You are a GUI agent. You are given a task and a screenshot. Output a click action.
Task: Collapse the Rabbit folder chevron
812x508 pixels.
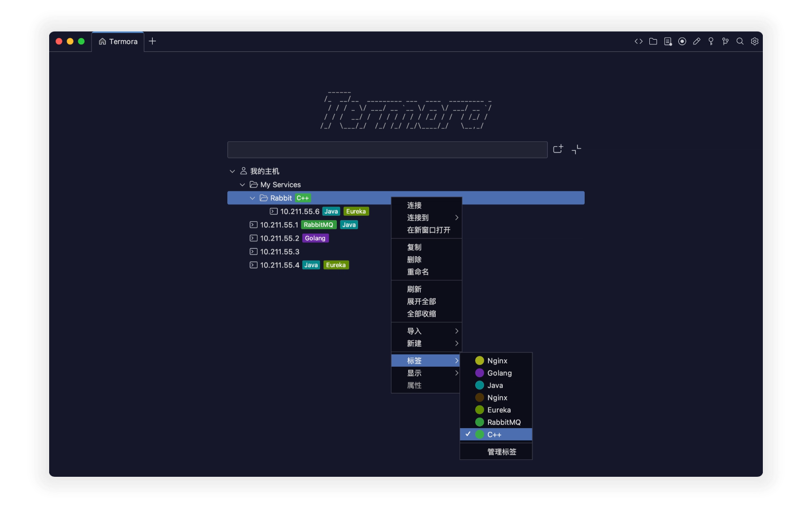tap(252, 198)
